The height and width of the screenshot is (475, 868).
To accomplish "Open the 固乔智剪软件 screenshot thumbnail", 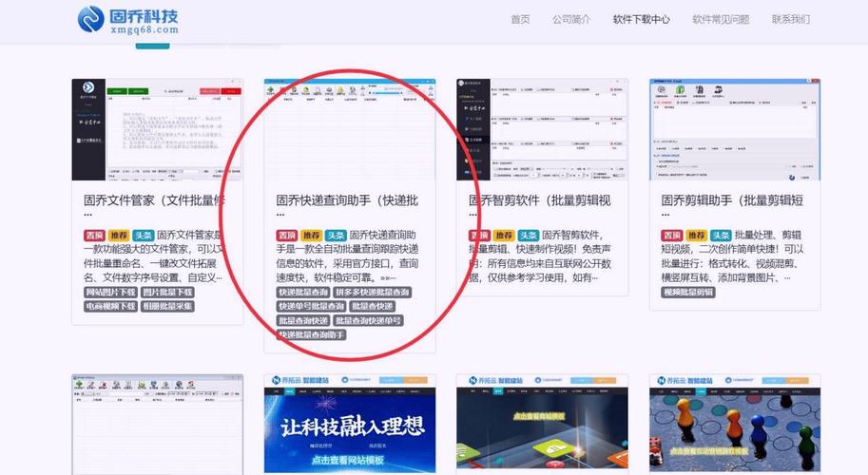I will point(542,129).
